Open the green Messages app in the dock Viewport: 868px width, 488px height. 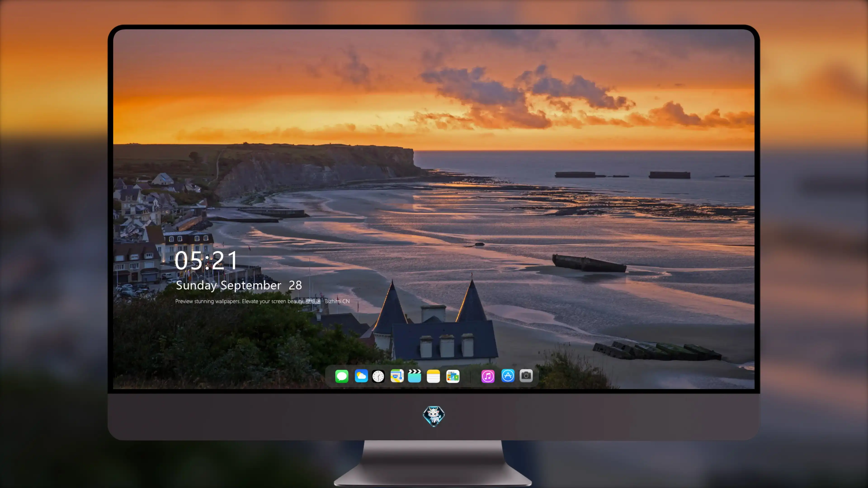342,376
